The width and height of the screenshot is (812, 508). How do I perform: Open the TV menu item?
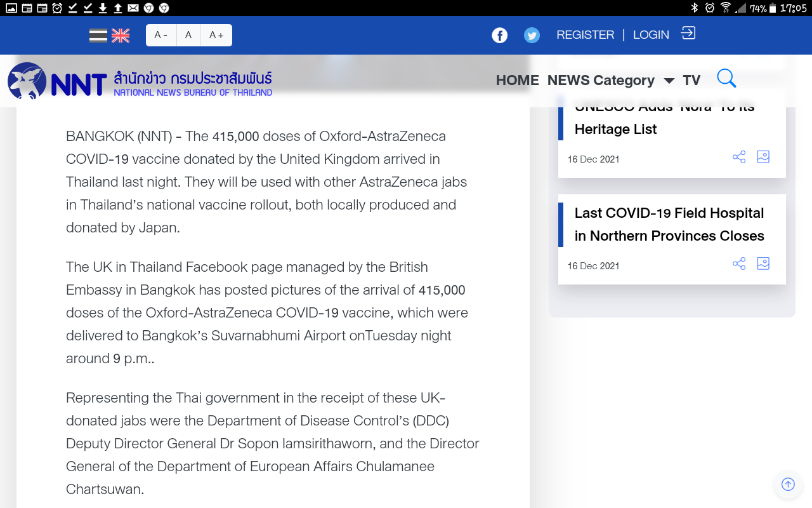coord(691,81)
